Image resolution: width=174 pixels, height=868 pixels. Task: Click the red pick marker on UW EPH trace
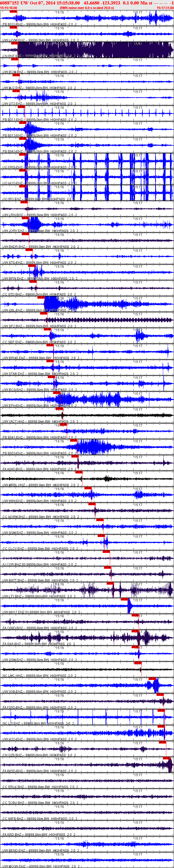pos(56,392)
